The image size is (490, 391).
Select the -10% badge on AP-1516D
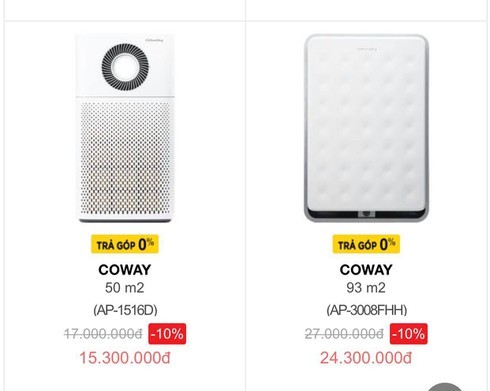coord(167,334)
